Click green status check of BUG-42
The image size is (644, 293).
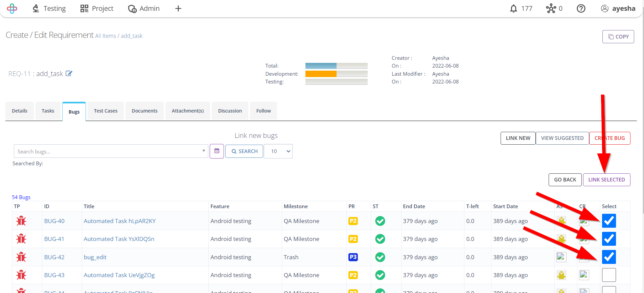click(380, 257)
